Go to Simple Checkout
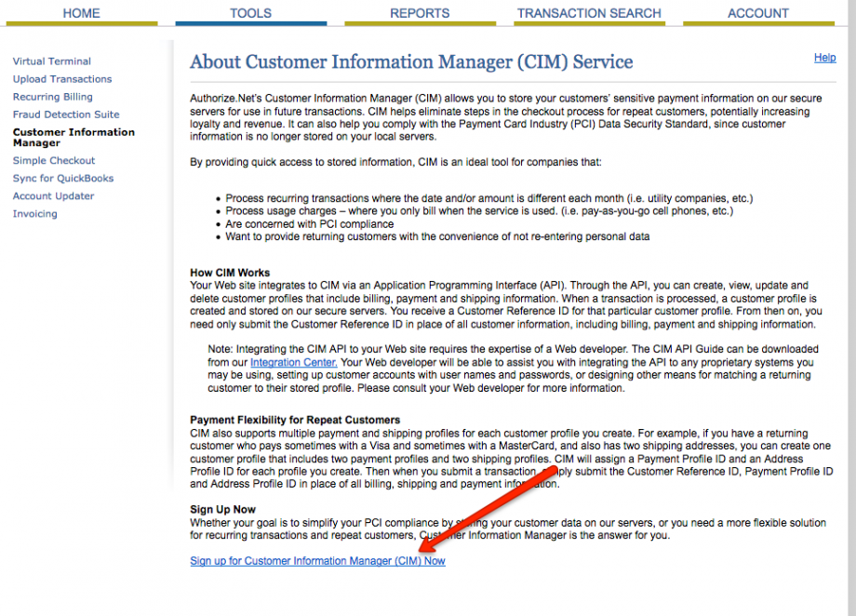Viewport: 856px width, 616px height. (x=54, y=161)
